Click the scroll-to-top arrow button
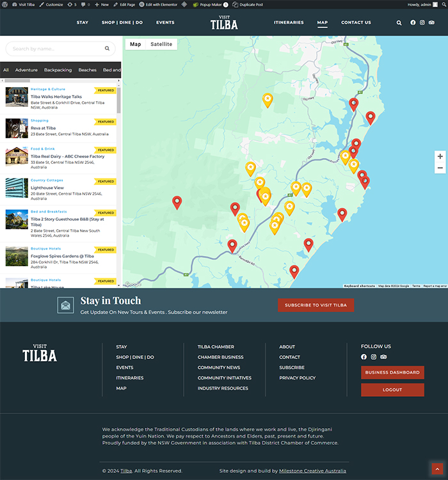This screenshot has height=480, width=448. [x=437, y=469]
